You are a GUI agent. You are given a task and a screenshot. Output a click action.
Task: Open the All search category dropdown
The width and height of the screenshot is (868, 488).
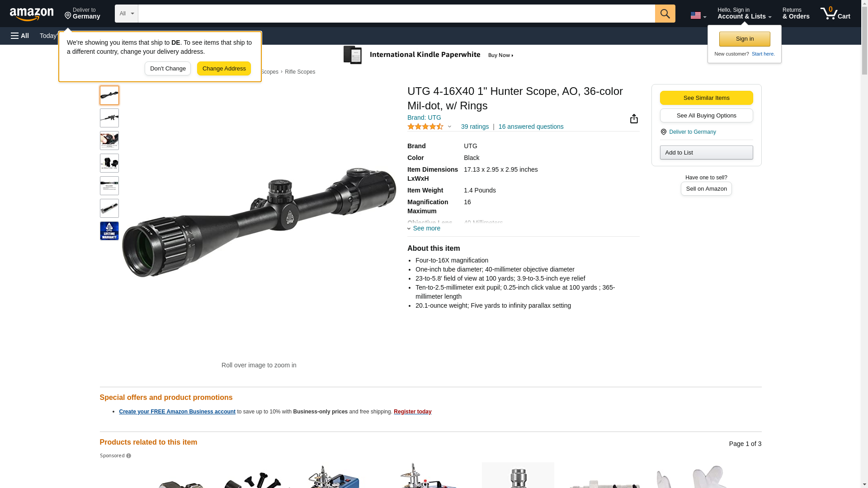(126, 14)
